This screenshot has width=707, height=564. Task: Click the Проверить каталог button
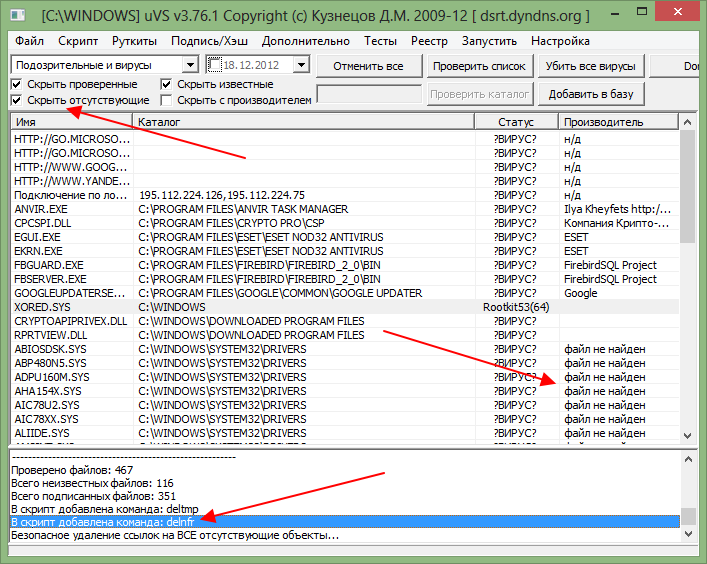[479, 94]
